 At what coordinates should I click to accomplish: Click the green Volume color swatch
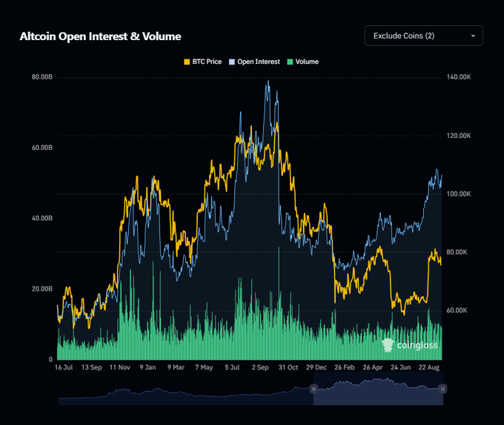[x=290, y=62]
